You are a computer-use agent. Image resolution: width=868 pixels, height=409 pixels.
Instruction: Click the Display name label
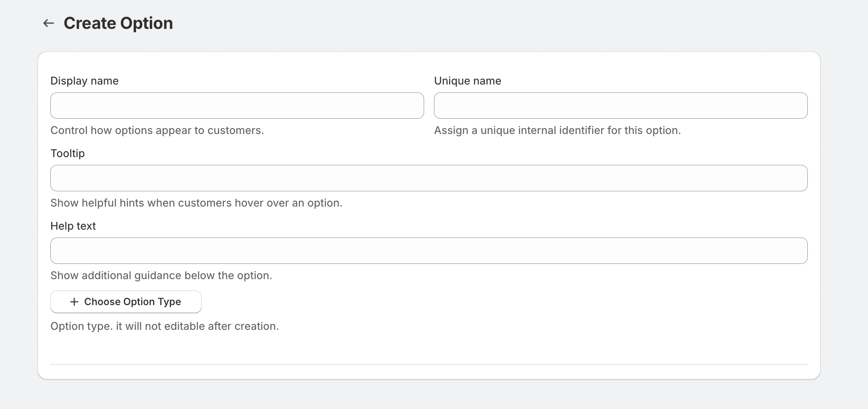coord(84,81)
